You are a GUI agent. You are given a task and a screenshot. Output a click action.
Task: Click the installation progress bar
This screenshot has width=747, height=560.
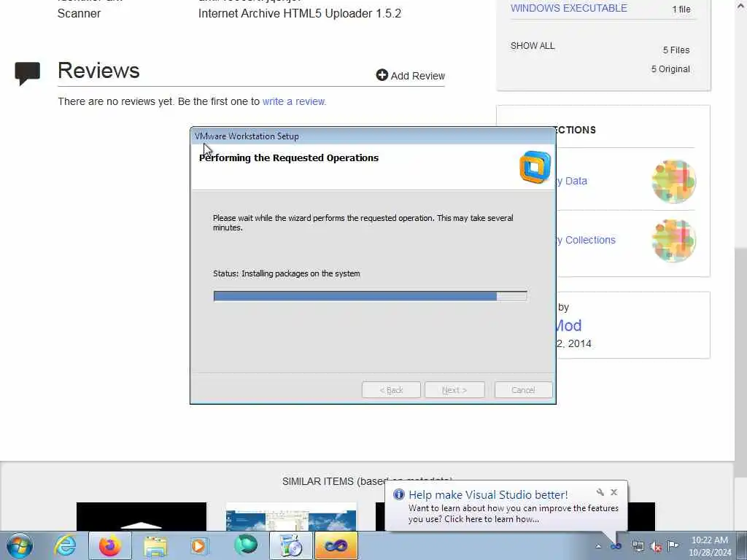point(370,296)
